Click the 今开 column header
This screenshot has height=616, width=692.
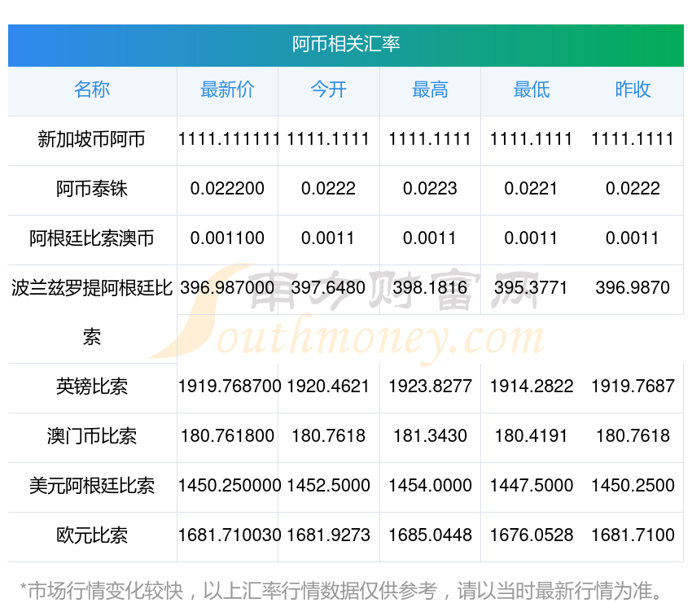[x=328, y=90]
